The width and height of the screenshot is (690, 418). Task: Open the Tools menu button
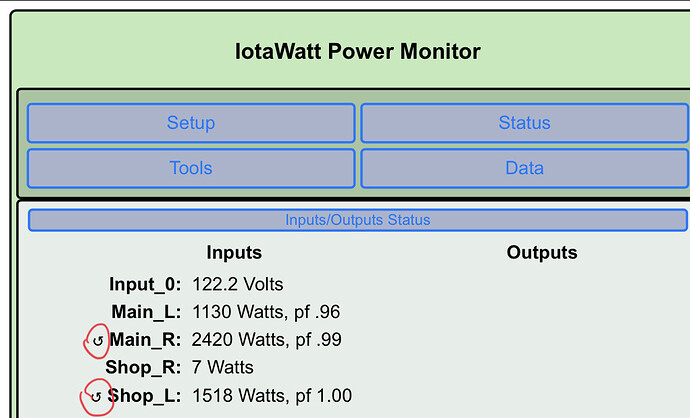coord(191,168)
